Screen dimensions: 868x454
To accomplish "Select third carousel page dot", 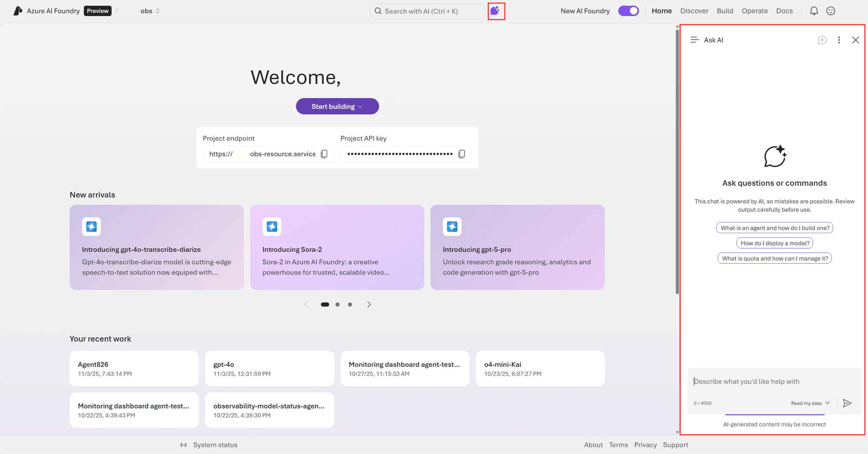I will pos(350,304).
